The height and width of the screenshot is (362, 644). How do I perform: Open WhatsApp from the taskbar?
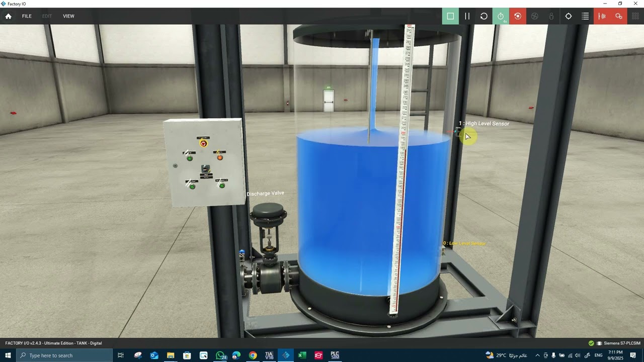(221, 355)
